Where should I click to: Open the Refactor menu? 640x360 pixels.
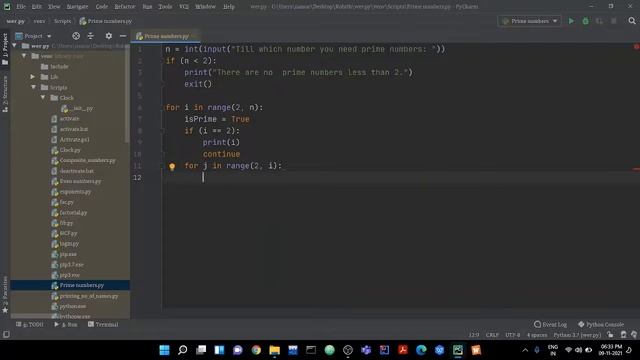[x=124, y=7]
